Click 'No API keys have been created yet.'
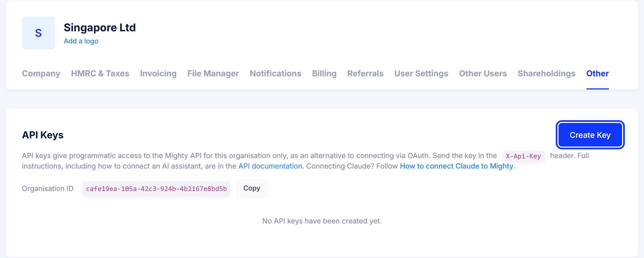The image size is (644, 258). coord(322,221)
